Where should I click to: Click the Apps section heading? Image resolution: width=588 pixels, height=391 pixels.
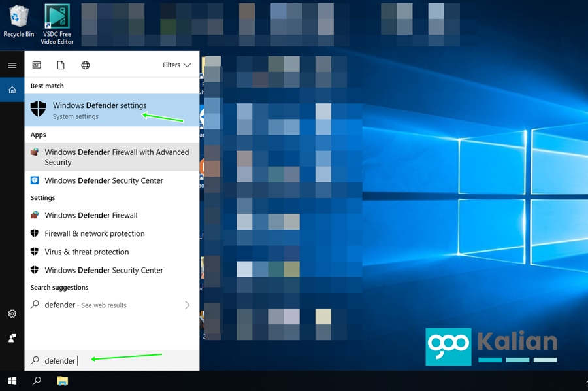[39, 135]
